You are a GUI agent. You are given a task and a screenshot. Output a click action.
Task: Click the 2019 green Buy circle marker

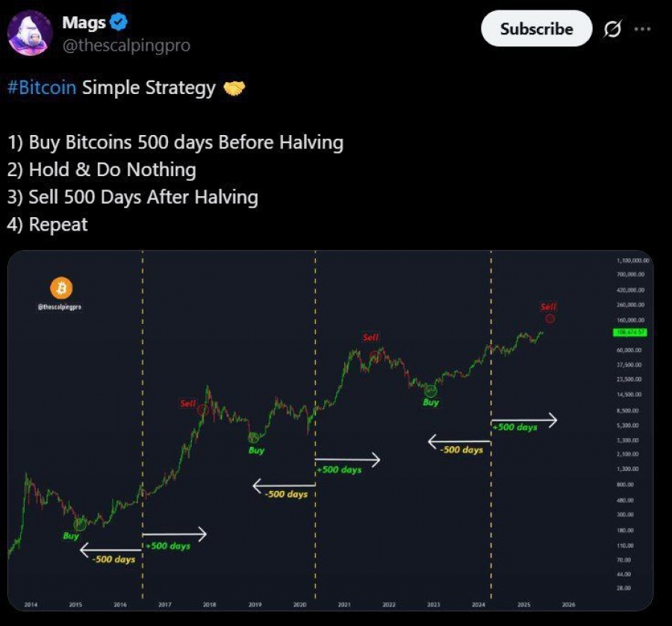(253, 437)
